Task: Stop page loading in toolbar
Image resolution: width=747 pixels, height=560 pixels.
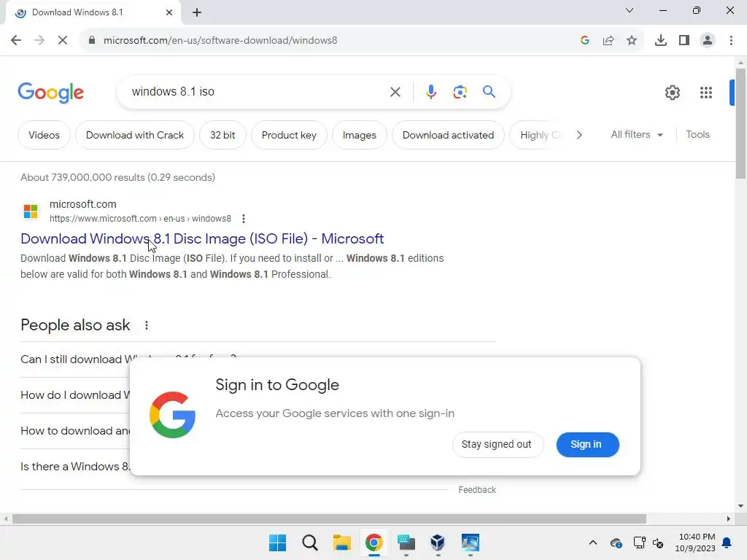Action: 63,41
